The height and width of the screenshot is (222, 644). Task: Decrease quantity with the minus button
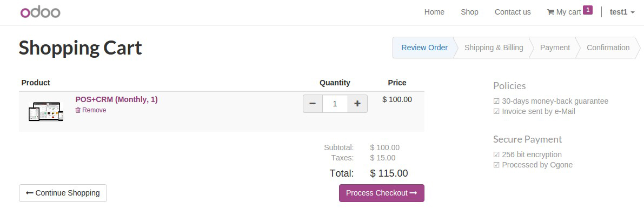click(x=313, y=104)
